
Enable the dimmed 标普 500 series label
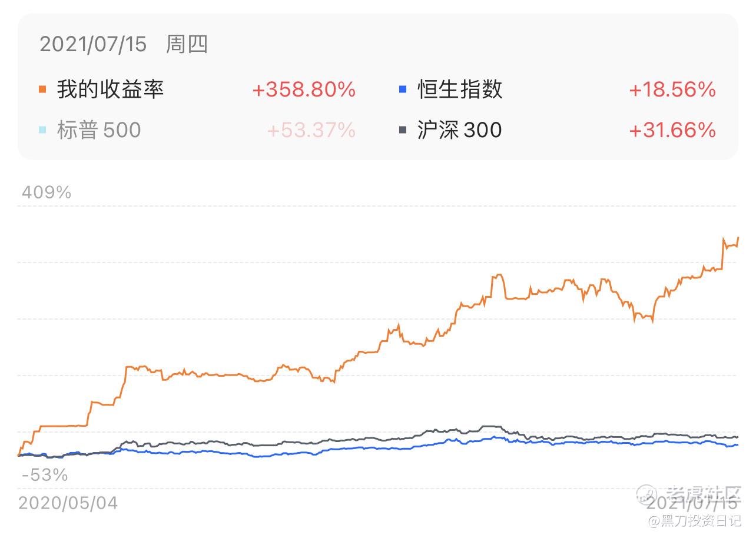click(99, 129)
